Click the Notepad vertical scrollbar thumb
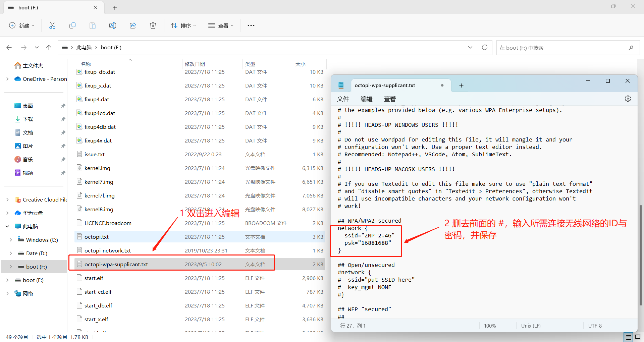This screenshot has height=342, width=644. pos(640,255)
